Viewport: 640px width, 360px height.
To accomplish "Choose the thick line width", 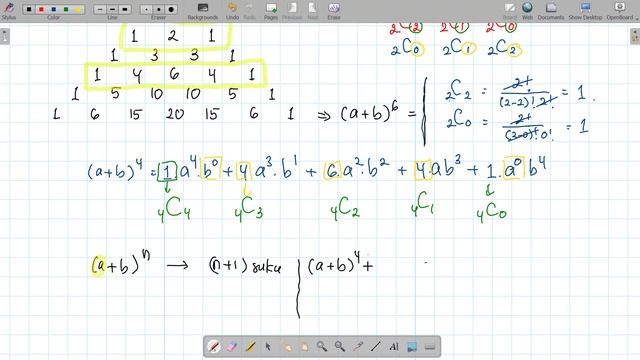I will [124, 9].
